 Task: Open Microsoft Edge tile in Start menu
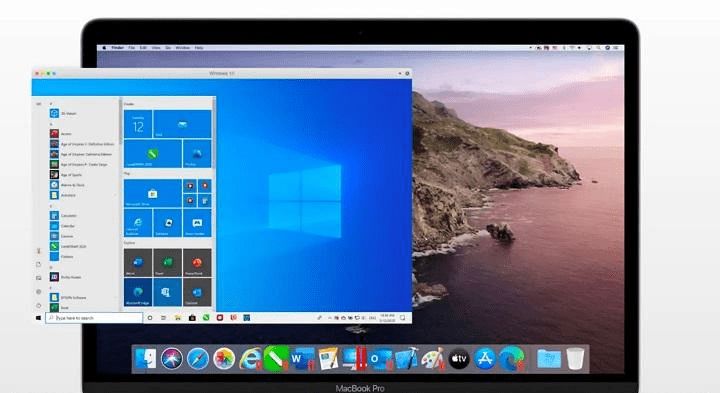(138, 292)
